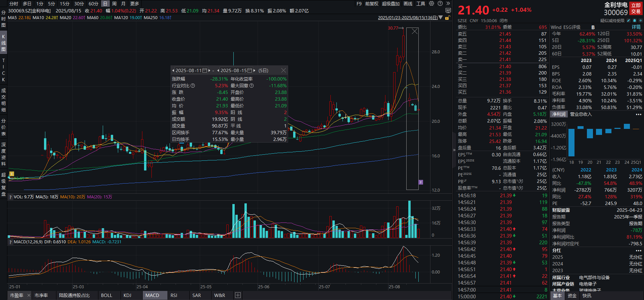This screenshot has width=644, height=300.
Task: Click the VOL indicator help question mark
Action: [10, 197]
